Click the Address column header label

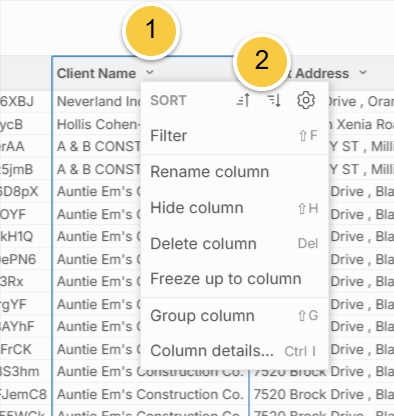322,73
